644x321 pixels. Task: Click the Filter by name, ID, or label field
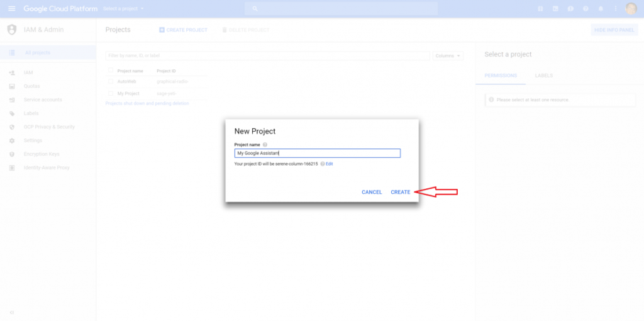(x=268, y=55)
